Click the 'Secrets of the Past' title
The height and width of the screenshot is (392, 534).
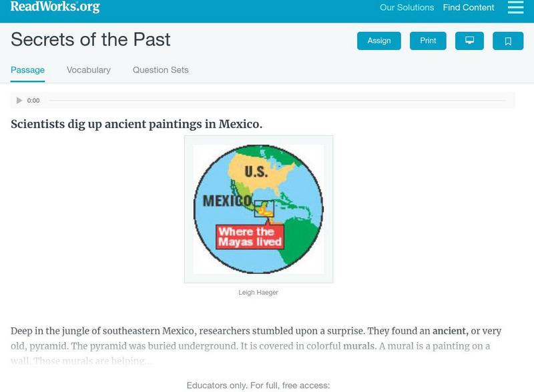pyautogui.click(x=91, y=39)
